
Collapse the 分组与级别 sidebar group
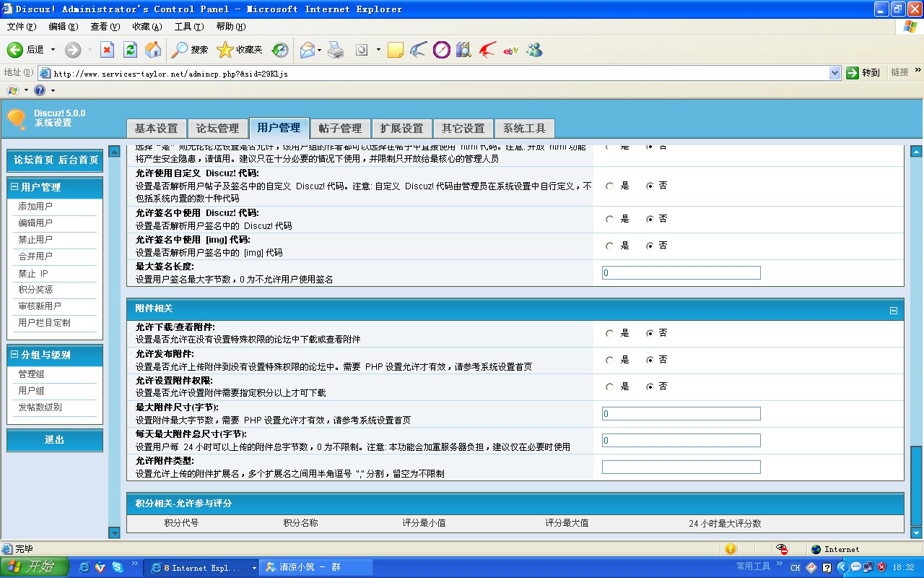14,355
